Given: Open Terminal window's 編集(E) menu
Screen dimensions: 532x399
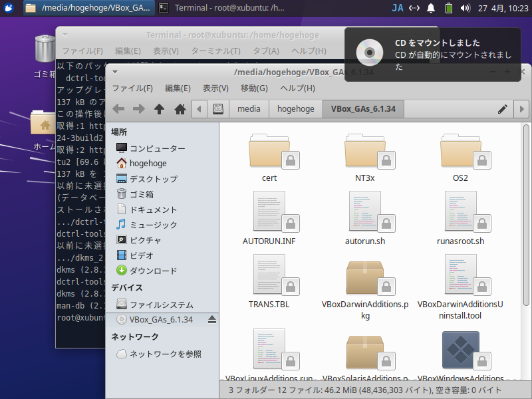Looking at the screenshot, I should [x=128, y=51].
